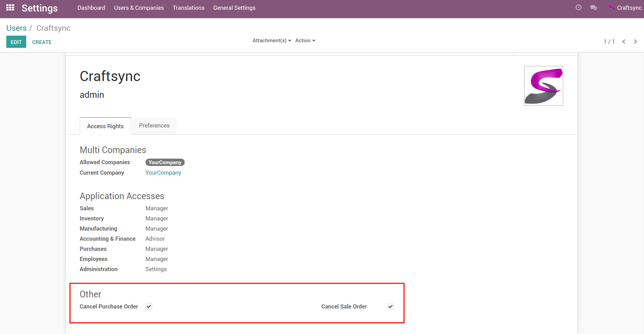This screenshot has height=334, width=644.
Task: Open the apps grid menu icon
Action: click(10, 8)
